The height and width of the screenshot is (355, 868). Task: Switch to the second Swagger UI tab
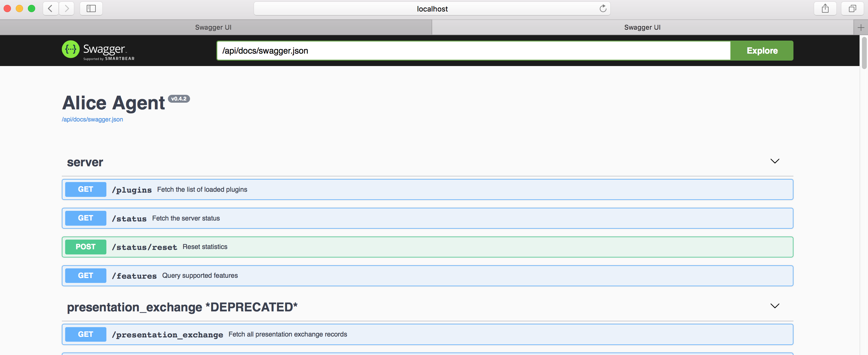642,27
